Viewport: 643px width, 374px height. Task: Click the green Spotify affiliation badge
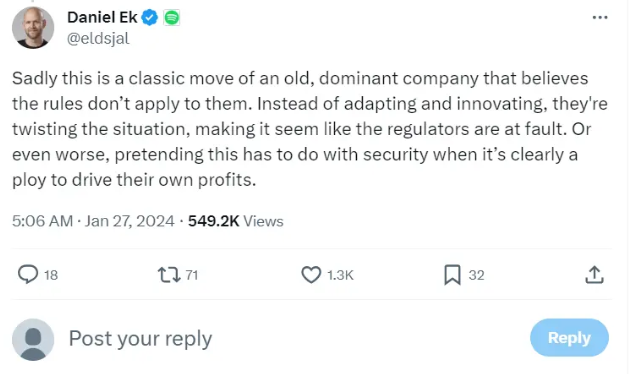(171, 18)
